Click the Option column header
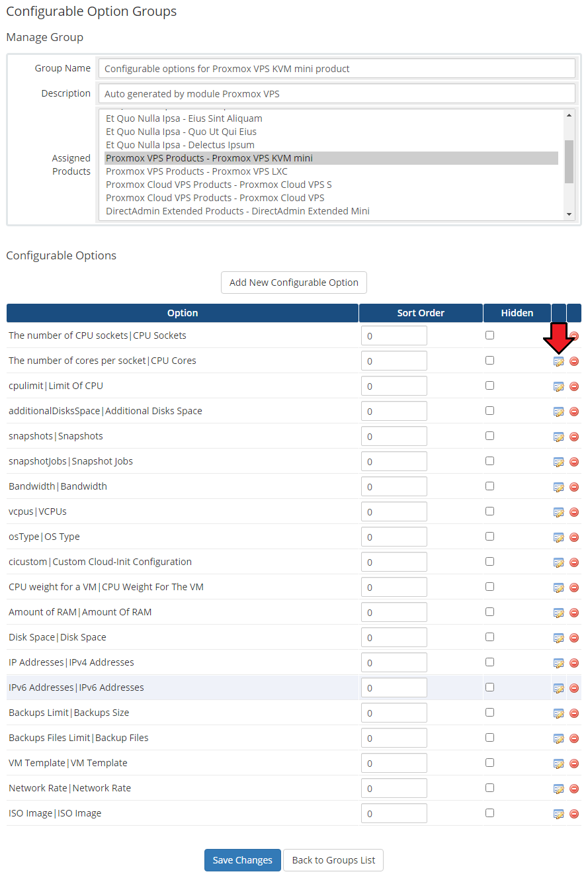Viewport: 588px width, 882px height. [183, 313]
